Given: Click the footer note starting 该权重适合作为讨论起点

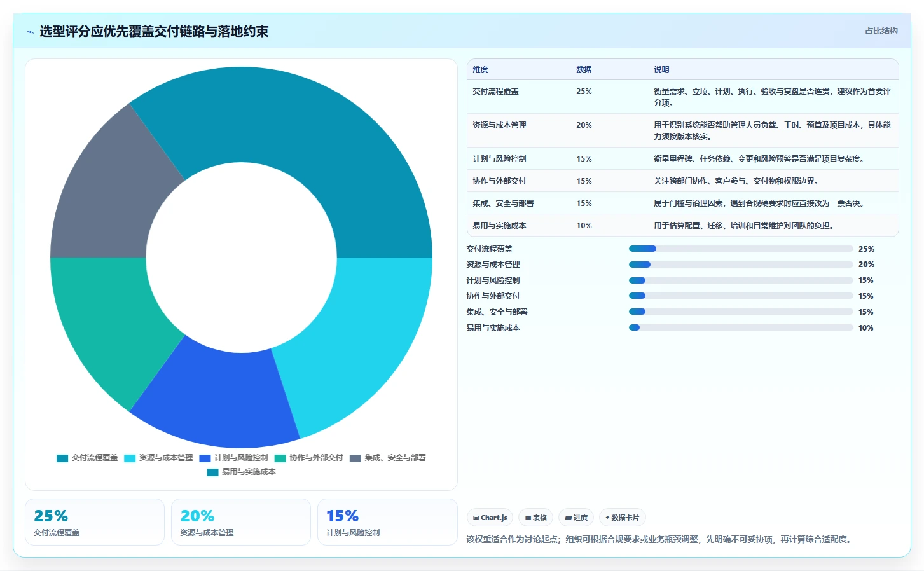Looking at the screenshot, I should (x=659, y=539).
